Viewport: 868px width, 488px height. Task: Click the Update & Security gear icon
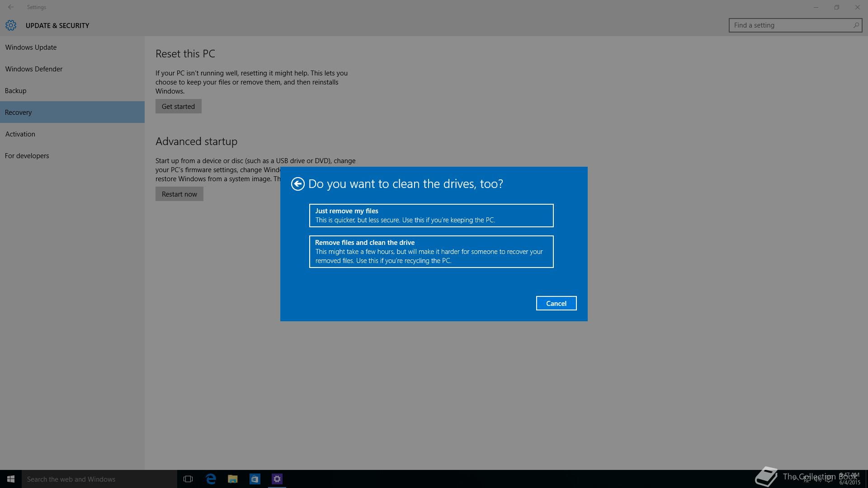11,25
